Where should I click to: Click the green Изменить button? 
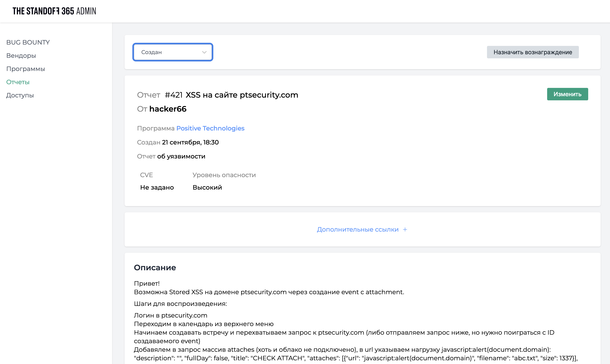click(x=567, y=94)
